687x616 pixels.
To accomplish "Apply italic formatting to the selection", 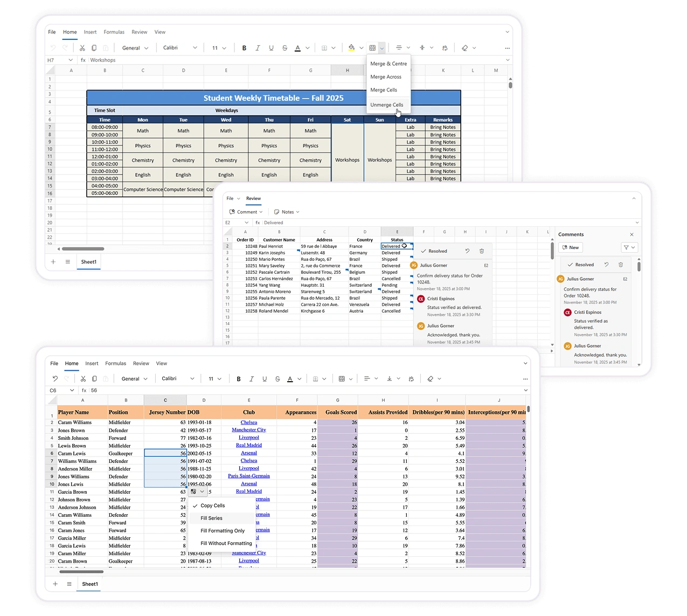I will (257, 47).
